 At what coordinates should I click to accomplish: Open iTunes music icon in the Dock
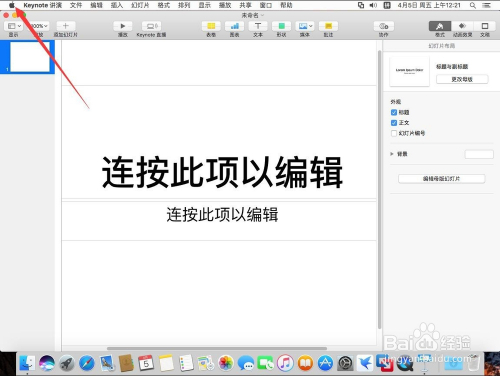[285, 363]
